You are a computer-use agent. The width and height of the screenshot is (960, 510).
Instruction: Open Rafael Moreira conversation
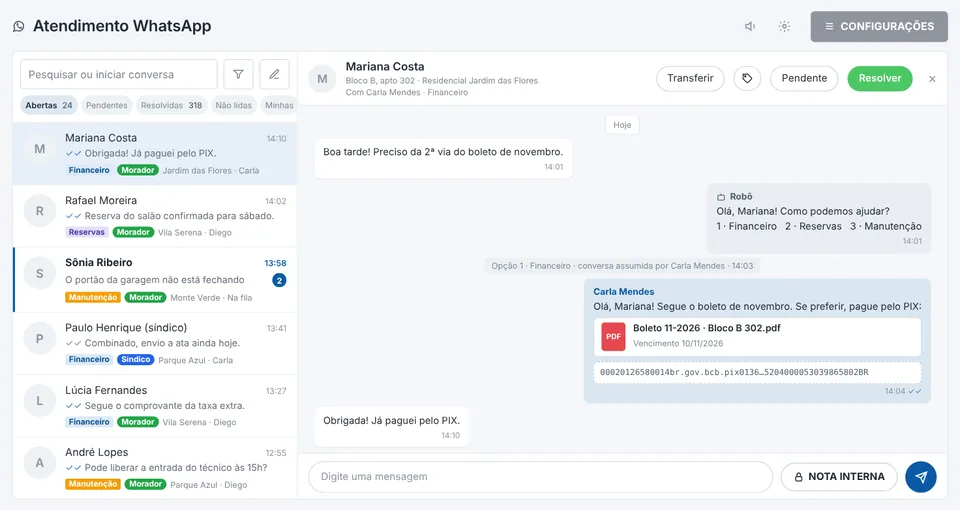click(155, 216)
